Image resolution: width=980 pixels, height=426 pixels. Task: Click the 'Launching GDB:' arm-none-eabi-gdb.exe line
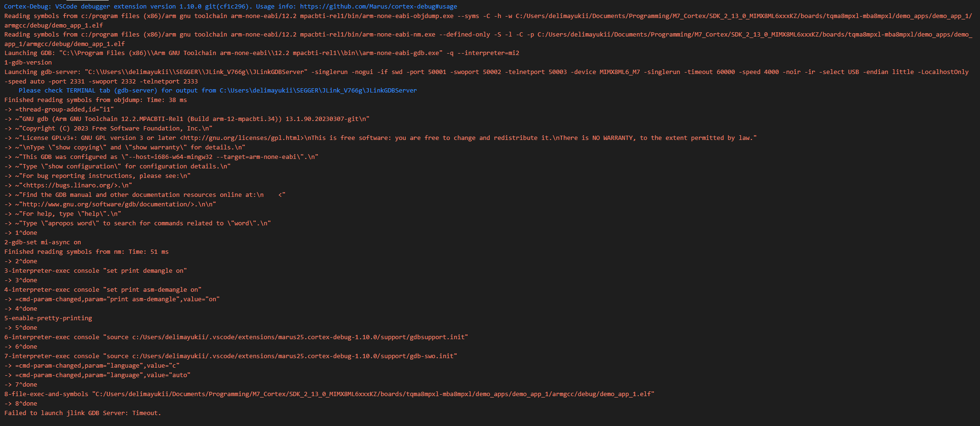click(261, 53)
